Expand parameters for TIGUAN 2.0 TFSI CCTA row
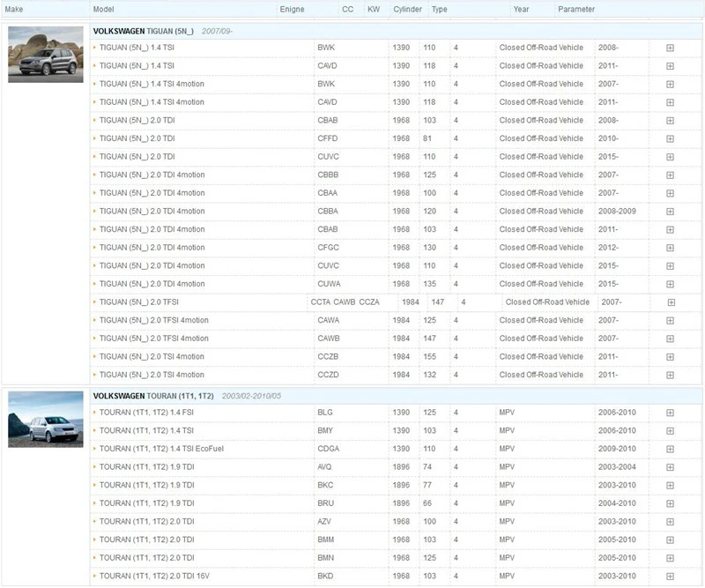The width and height of the screenshot is (705, 588). (x=672, y=302)
